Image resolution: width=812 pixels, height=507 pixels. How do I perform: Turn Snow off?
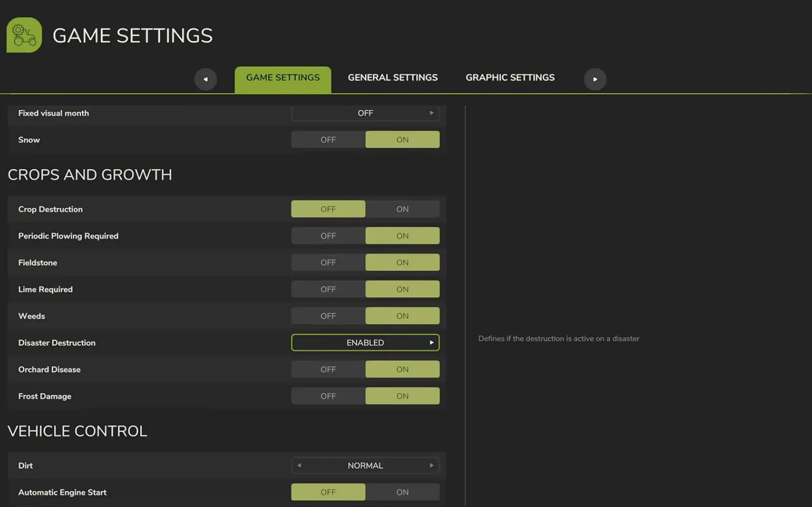[328, 140]
